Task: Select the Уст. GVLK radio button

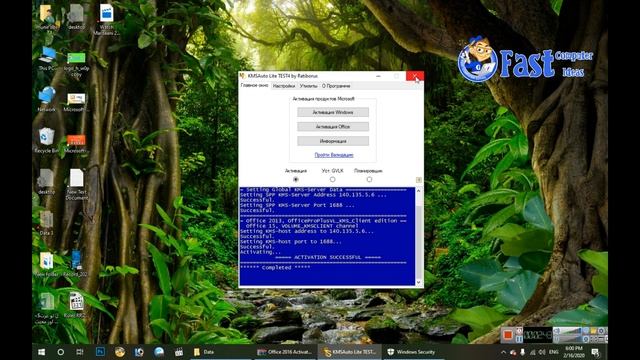Action: pos(332,180)
